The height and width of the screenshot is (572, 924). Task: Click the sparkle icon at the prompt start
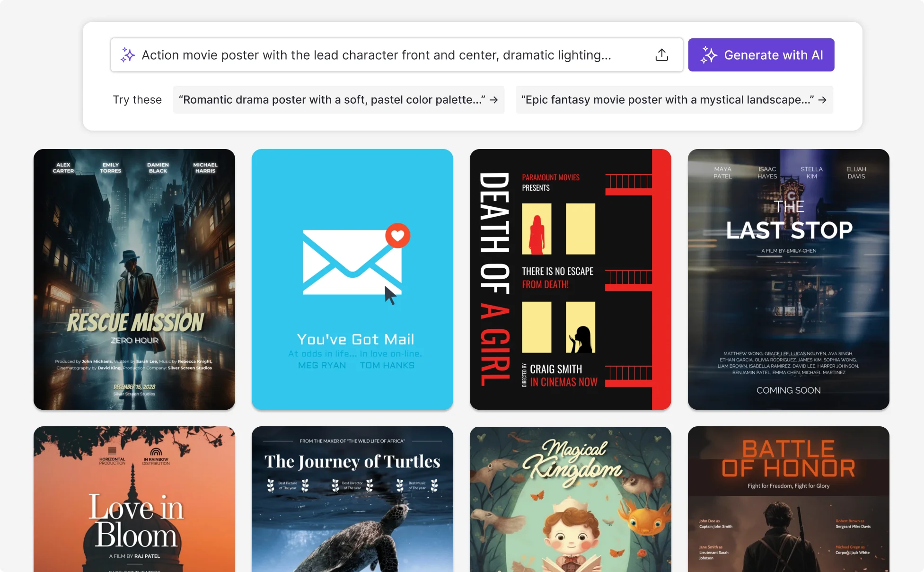click(128, 55)
